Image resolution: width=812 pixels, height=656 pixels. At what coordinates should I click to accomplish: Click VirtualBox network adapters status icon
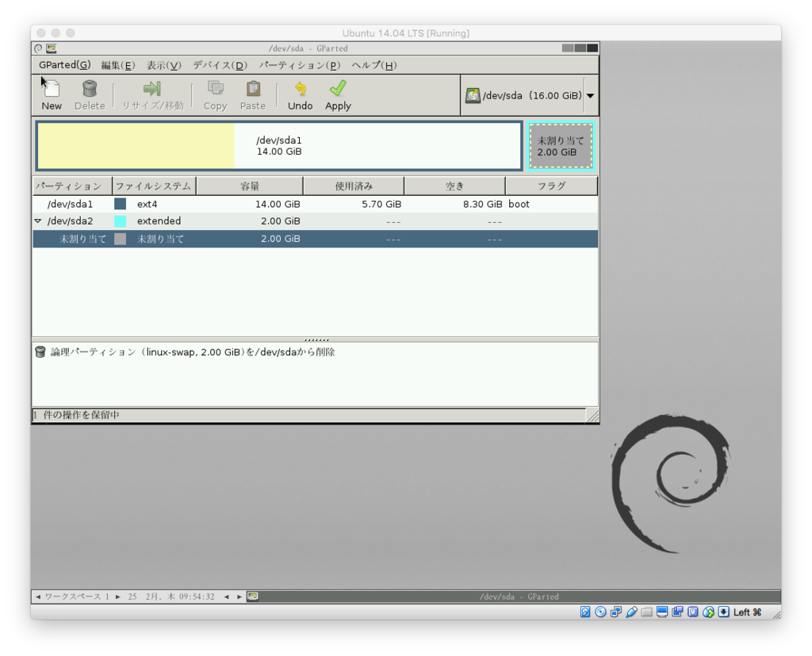coord(615,612)
